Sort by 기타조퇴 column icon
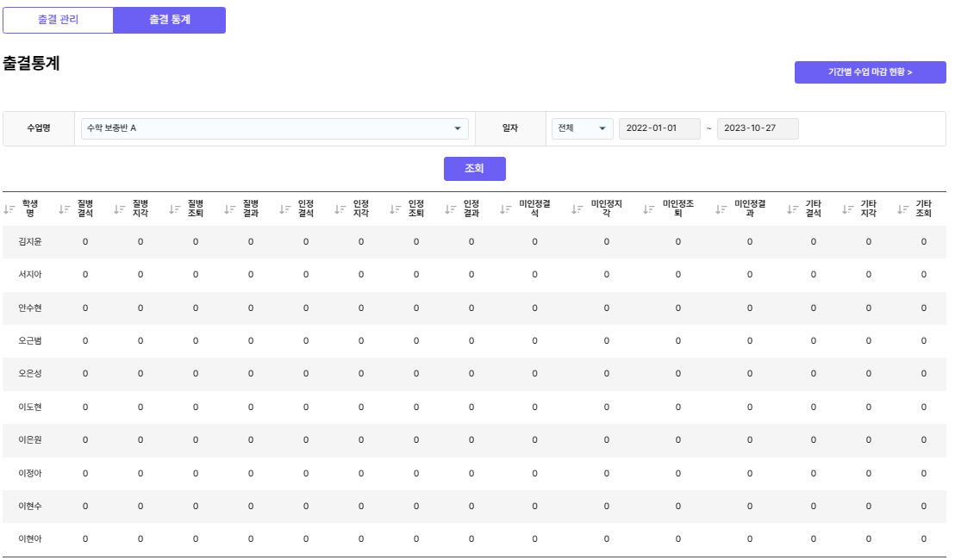The height and width of the screenshot is (560, 955). (902, 209)
